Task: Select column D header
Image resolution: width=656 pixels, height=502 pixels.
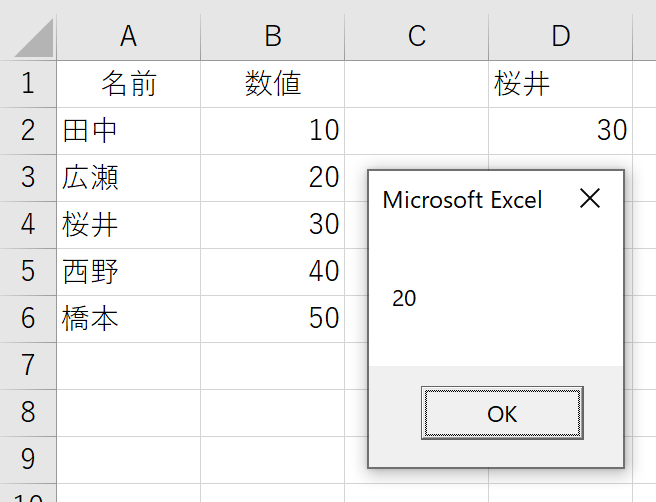Action: click(x=561, y=37)
